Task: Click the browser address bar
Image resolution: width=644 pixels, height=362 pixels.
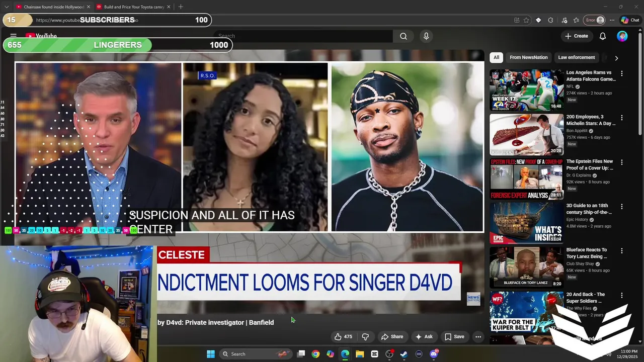Action: 272,20
